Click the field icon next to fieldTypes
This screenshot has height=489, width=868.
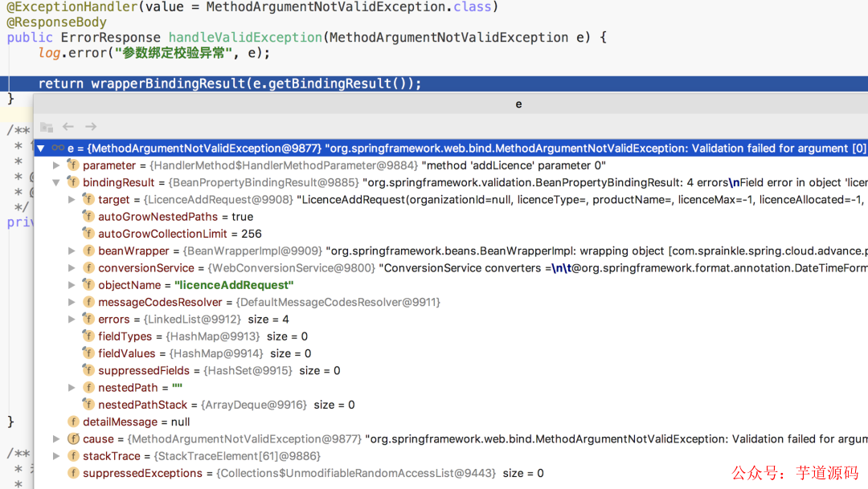88,336
